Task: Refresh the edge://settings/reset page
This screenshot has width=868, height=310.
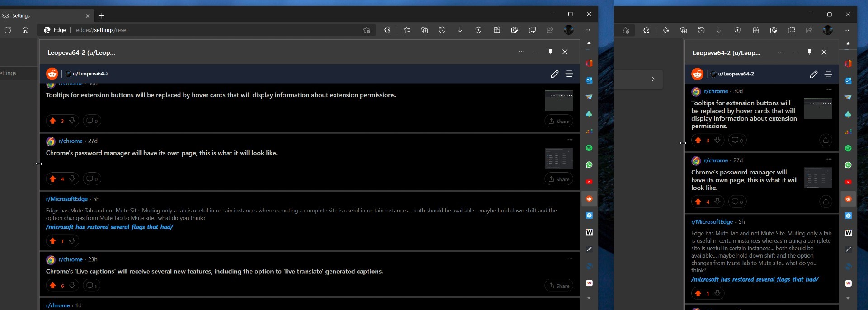Action: pos(8,30)
